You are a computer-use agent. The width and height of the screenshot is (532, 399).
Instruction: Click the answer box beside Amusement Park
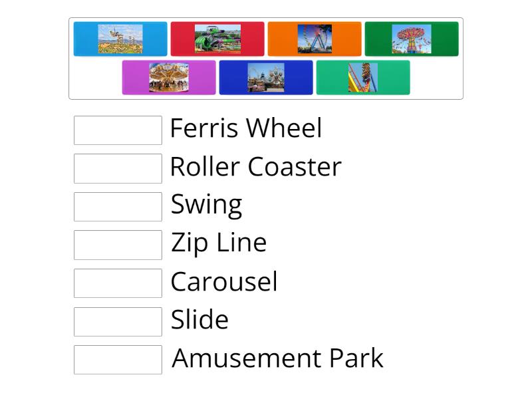(x=118, y=360)
